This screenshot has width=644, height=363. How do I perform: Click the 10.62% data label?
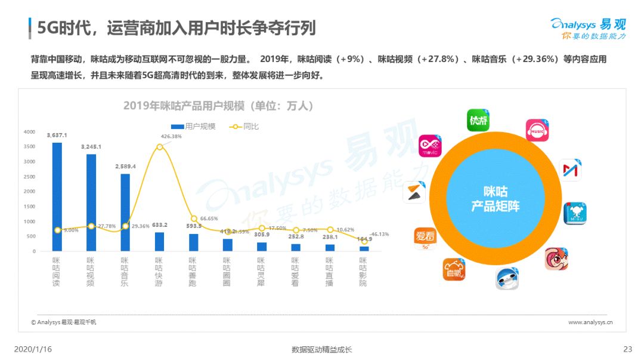pyautogui.click(x=345, y=230)
